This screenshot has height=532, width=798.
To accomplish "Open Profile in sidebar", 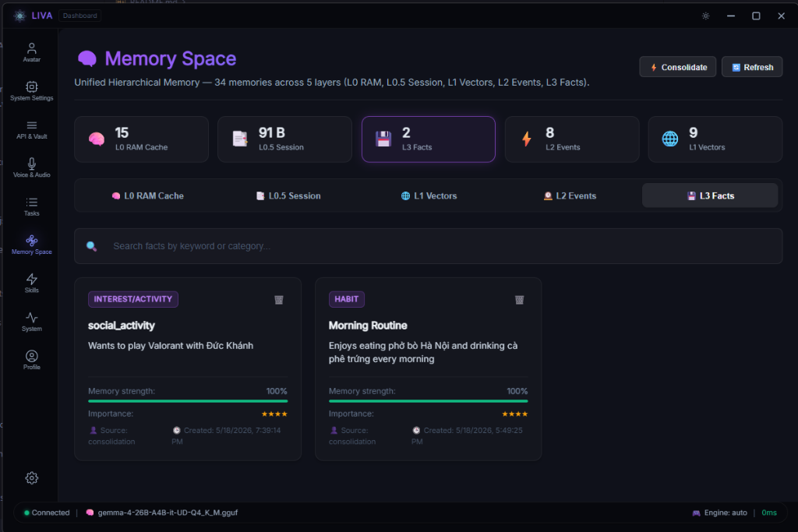I will (31, 360).
